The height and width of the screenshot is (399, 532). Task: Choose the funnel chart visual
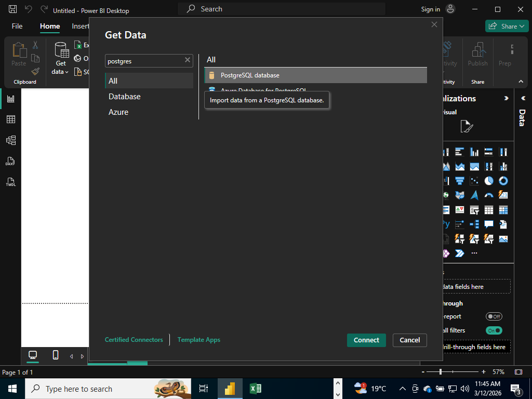click(460, 181)
